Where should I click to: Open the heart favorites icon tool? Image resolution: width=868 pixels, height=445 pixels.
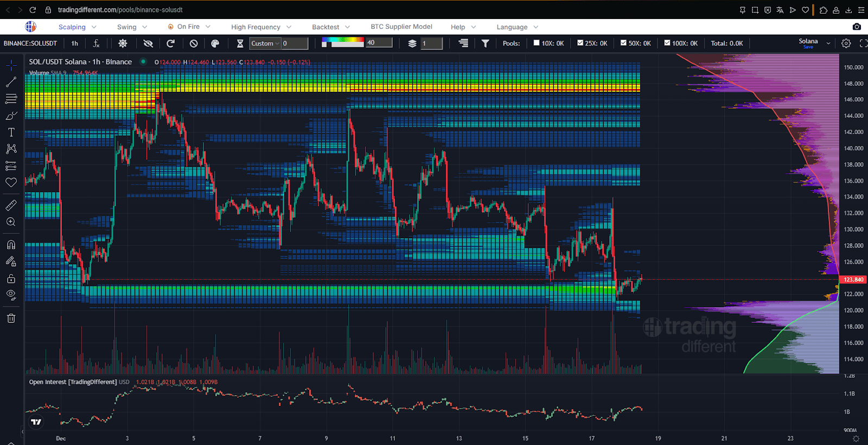tap(11, 183)
